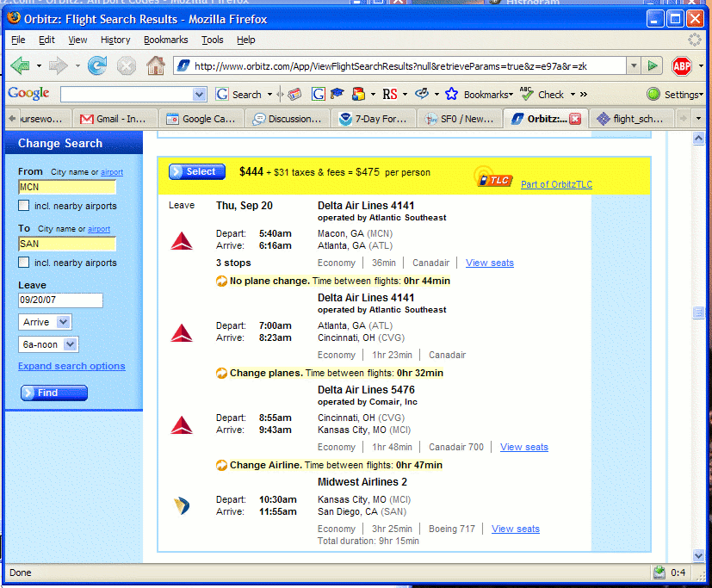
Task: Open the Tools menu
Action: point(213,40)
